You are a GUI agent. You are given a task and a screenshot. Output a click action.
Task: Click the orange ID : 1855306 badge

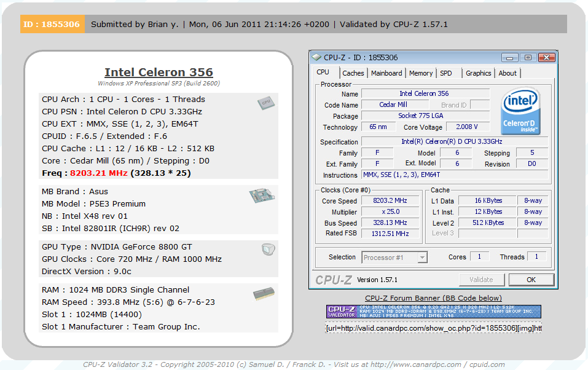[52, 24]
